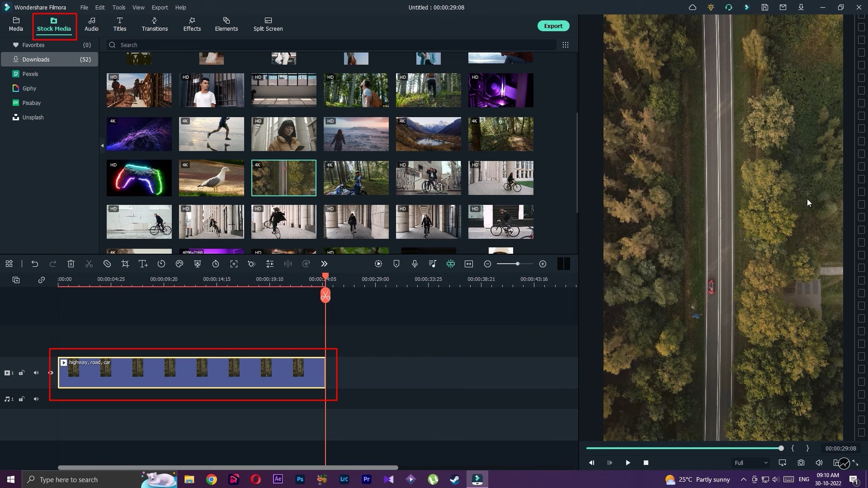Click the stock media Search field

click(332, 45)
